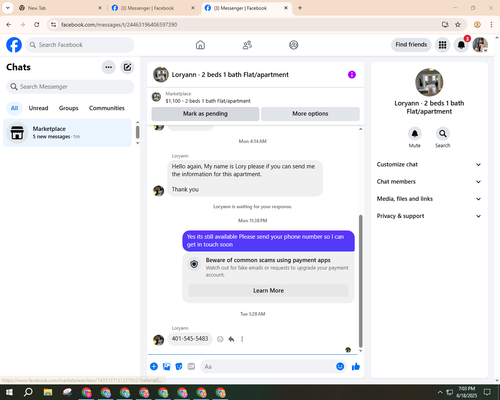Bookmark this page with the star icon

click(x=458, y=25)
